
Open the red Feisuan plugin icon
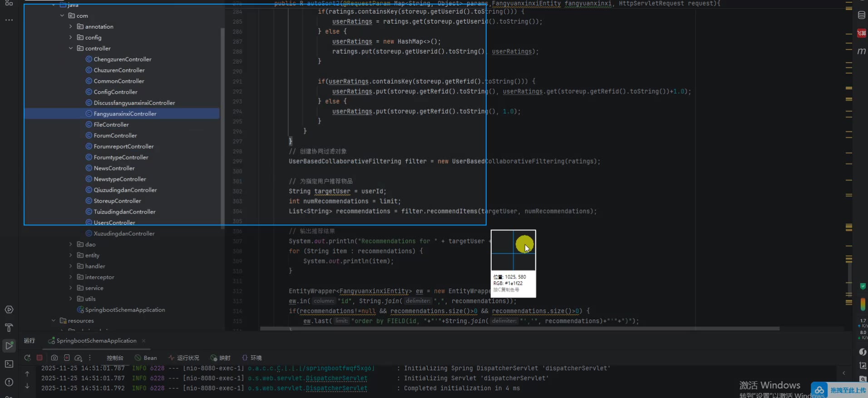pyautogui.click(x=861, y=33)
